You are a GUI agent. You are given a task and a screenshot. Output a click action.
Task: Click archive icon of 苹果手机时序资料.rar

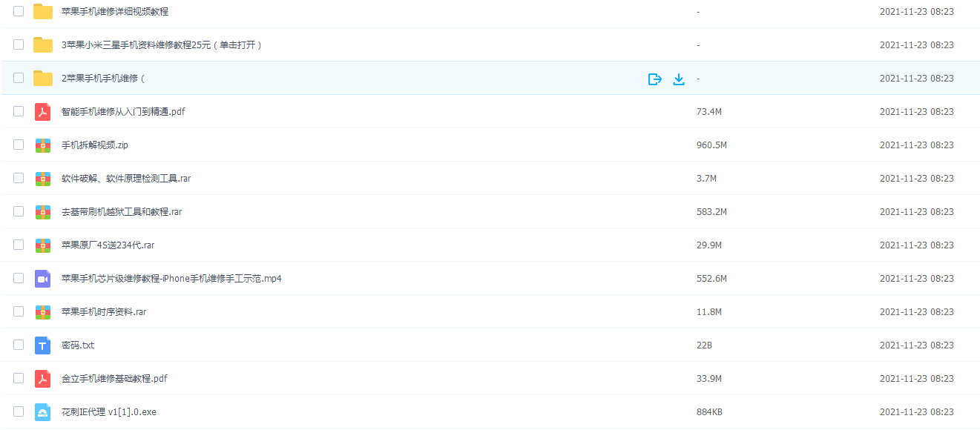[x=43, y=312]
